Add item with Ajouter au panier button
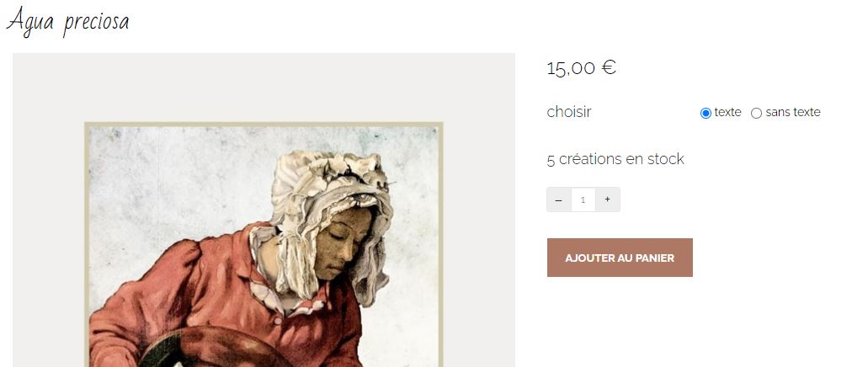 (x=620, y=258)
